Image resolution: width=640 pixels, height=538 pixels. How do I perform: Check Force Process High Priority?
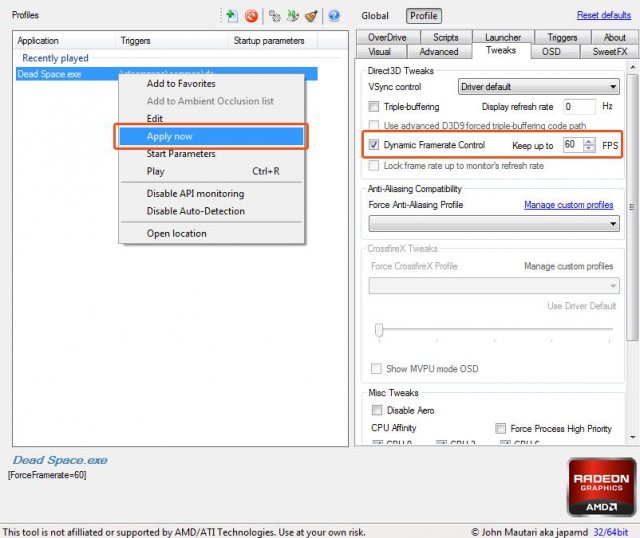(501, 428)
